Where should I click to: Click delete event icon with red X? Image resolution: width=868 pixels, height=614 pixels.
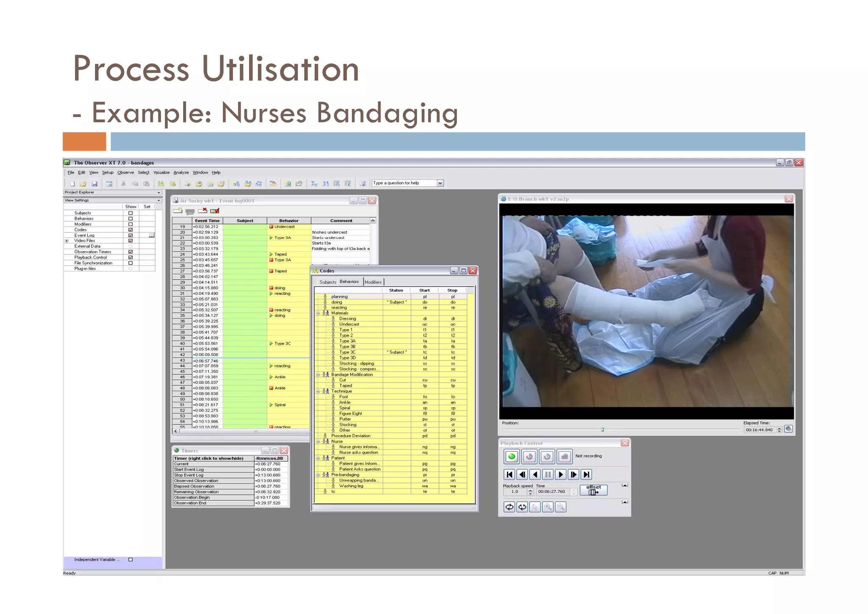tap(203, 211)
